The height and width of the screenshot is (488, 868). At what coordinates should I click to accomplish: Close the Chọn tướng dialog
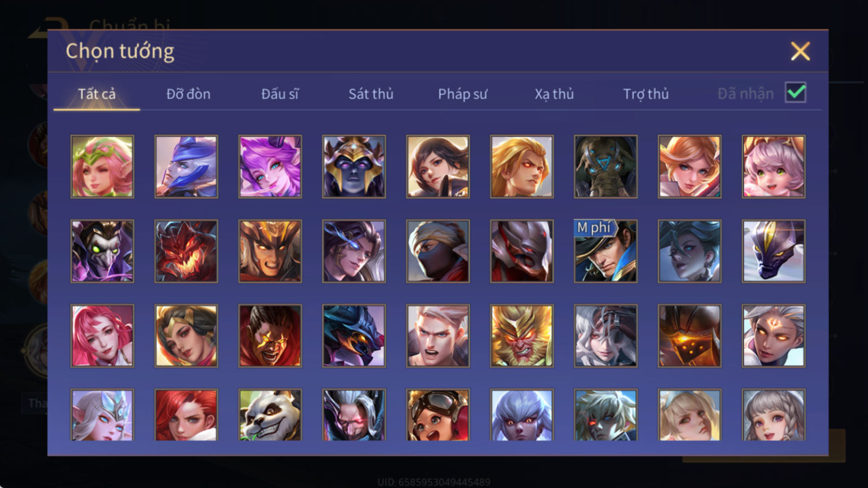tap(800, 51)
